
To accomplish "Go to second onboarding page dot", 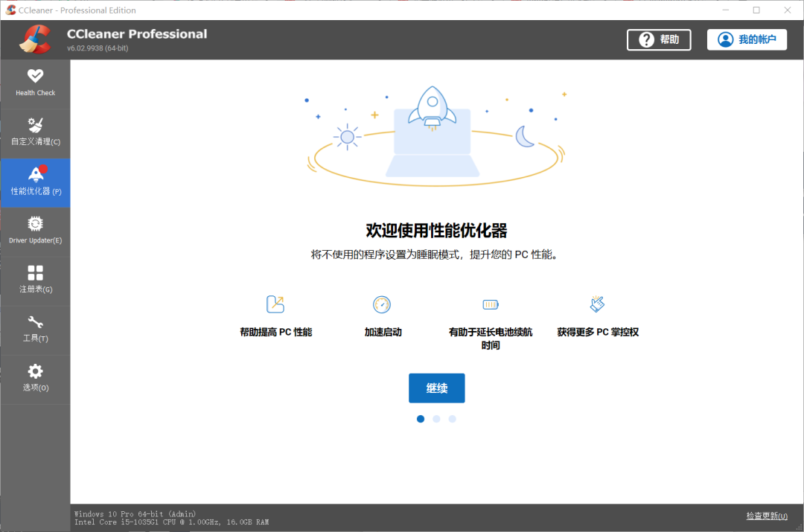I will tap(436, 419).
